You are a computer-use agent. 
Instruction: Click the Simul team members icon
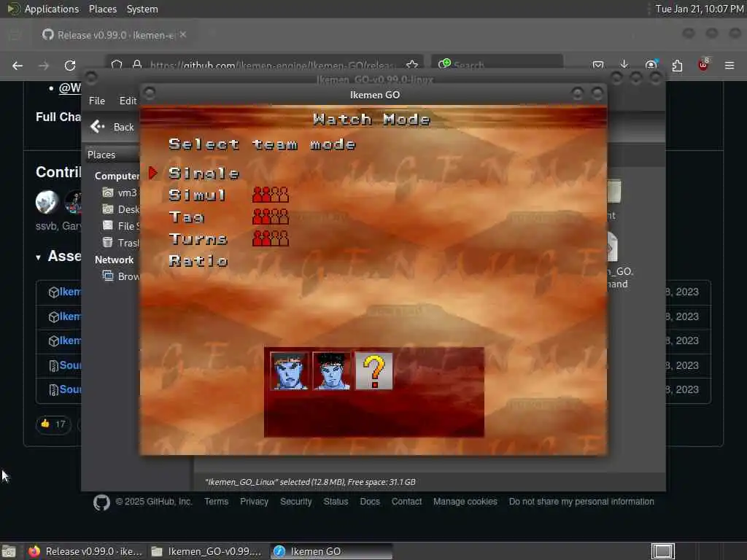pos(271,195)
